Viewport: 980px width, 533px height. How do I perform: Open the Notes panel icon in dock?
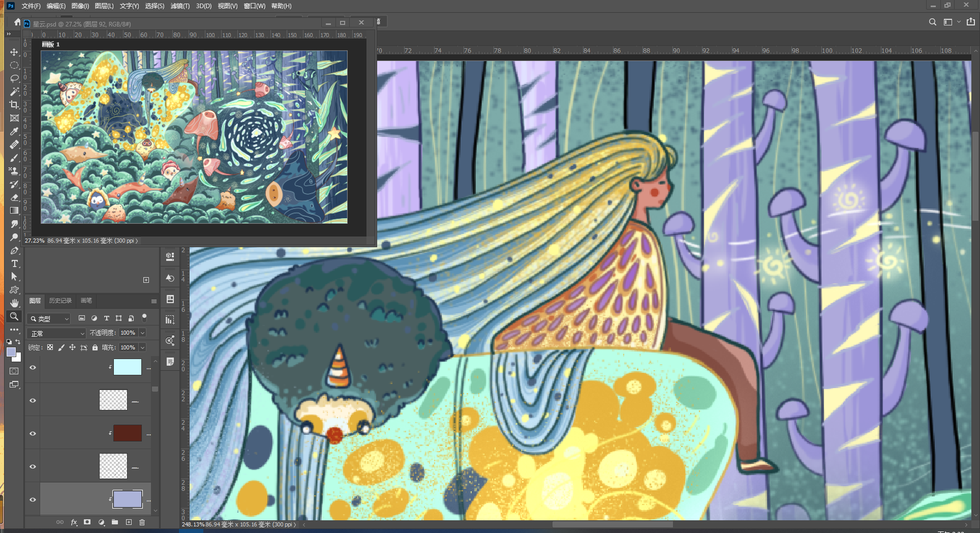coord(170,362)
